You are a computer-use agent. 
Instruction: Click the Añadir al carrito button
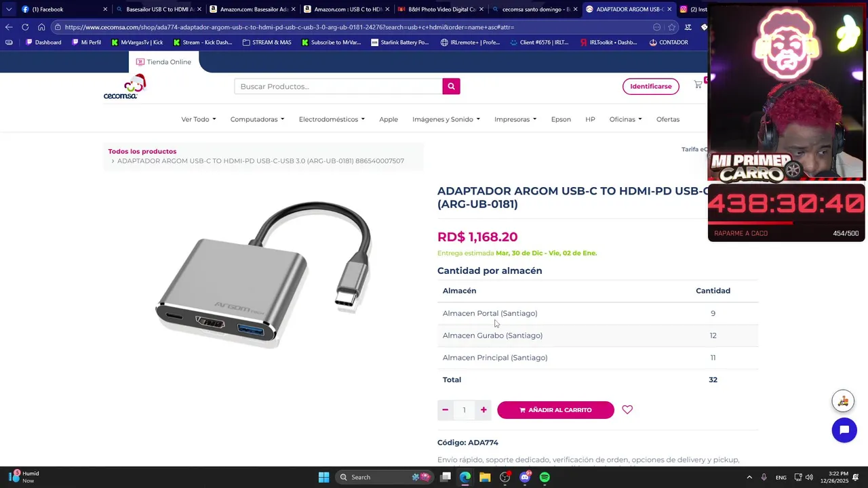point(555,410)
